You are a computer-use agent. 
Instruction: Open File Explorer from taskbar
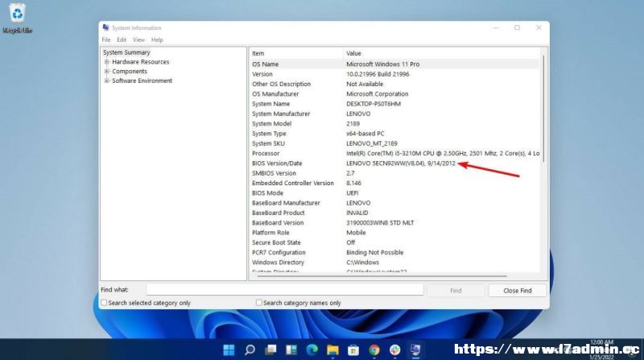click(332, 350)
